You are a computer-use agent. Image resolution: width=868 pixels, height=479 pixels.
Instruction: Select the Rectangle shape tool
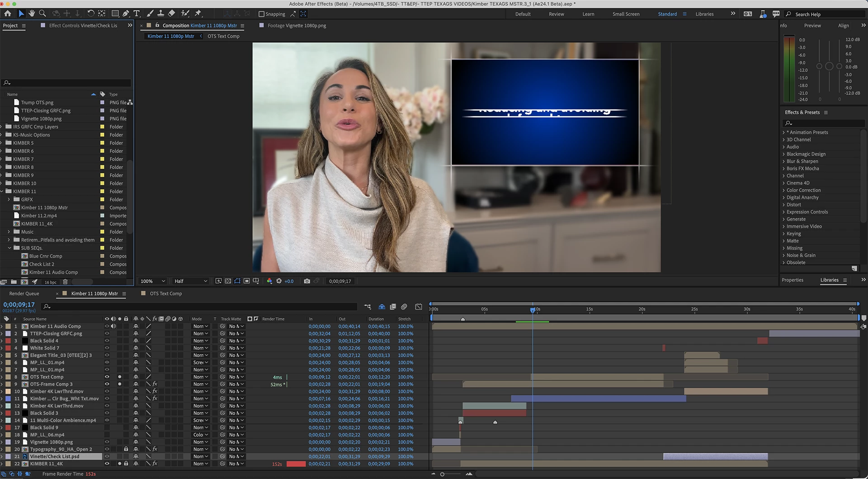point(115,14)
